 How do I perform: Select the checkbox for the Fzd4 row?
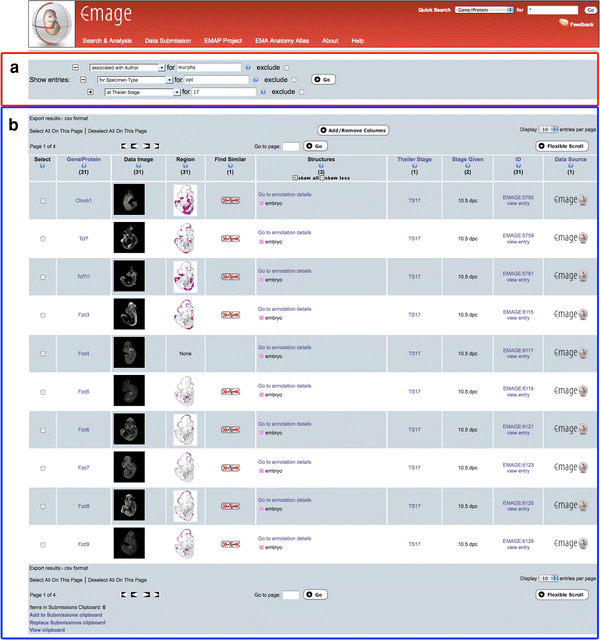point(42,353)
